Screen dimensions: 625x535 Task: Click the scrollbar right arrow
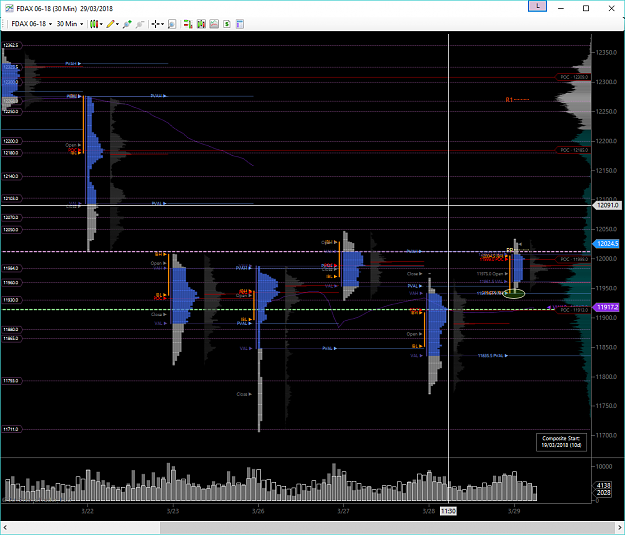[x=619, y=528]
